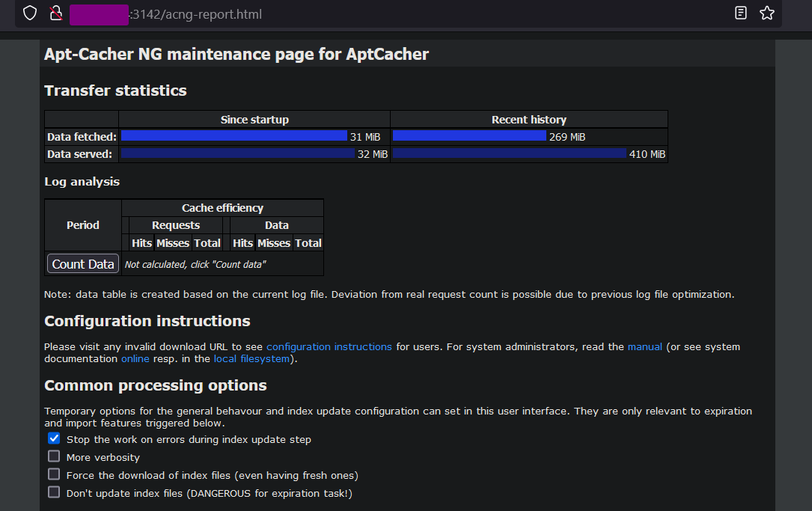
Task: Click the Count Data button
Action: [x=83, y=264]
